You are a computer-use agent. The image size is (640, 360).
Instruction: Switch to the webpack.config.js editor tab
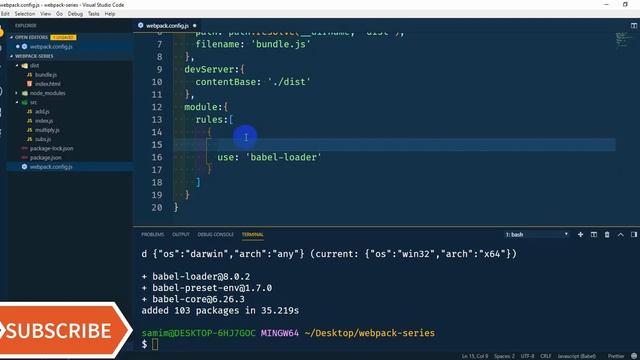pos(167,25)
